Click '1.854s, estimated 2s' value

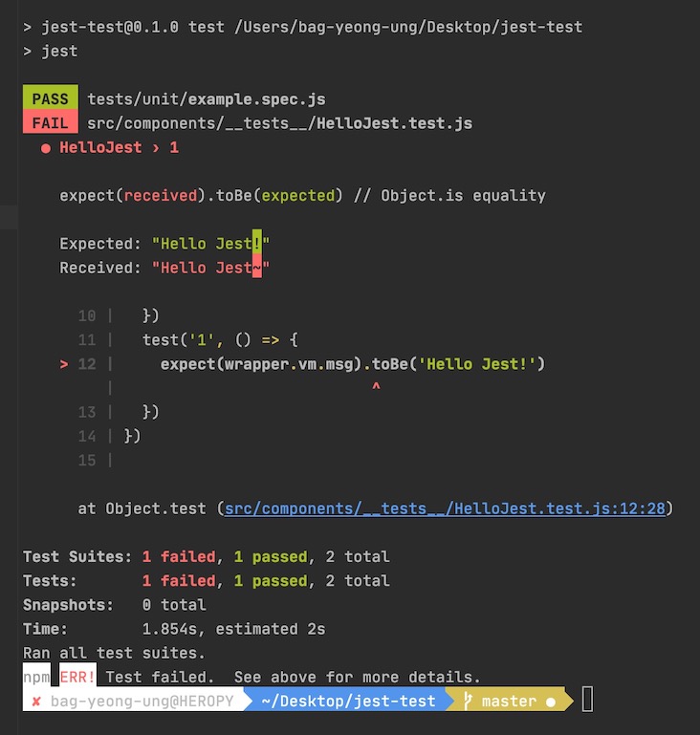233,629
